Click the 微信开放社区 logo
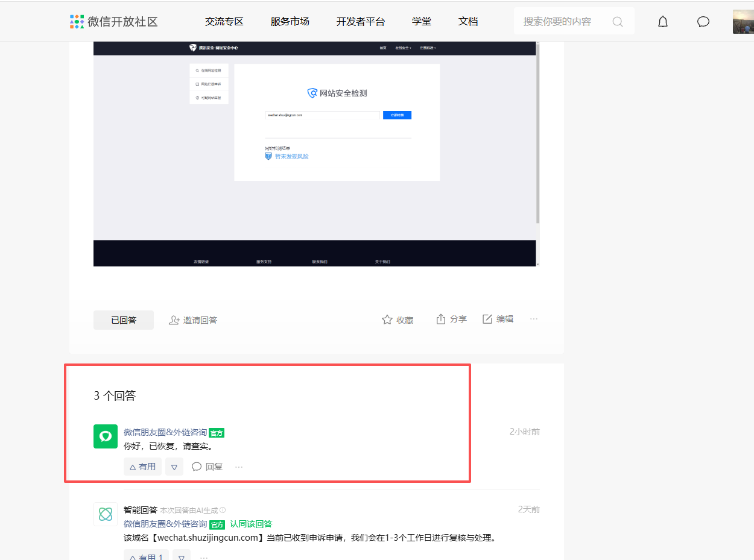This screenshot has width=754, height=560. click(x=113, y=22)
